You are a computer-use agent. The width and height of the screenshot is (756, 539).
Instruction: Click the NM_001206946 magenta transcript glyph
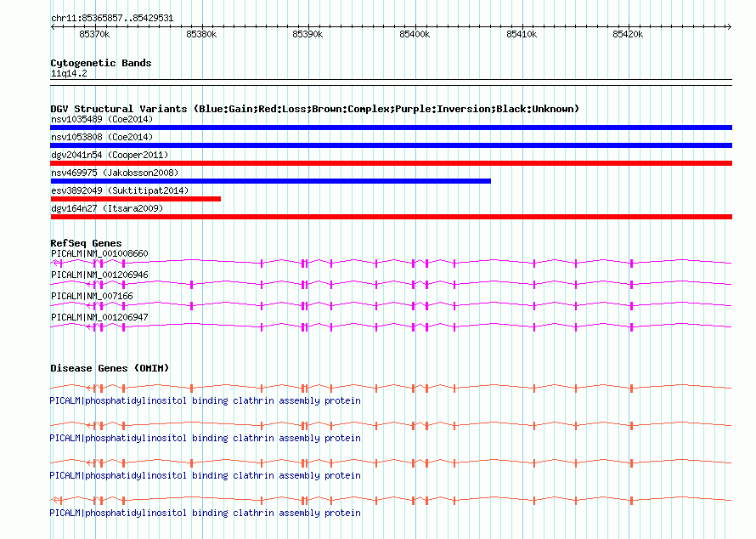391,284
